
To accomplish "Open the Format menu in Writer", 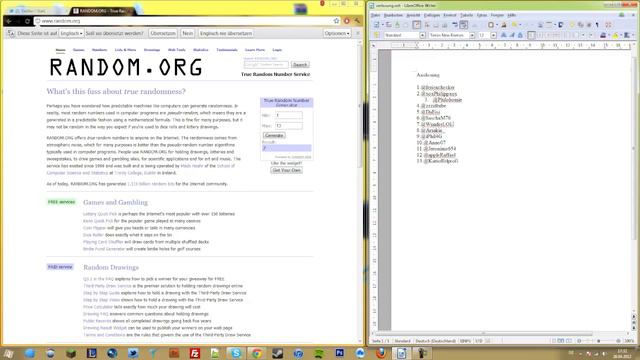I will pos(450,15).
